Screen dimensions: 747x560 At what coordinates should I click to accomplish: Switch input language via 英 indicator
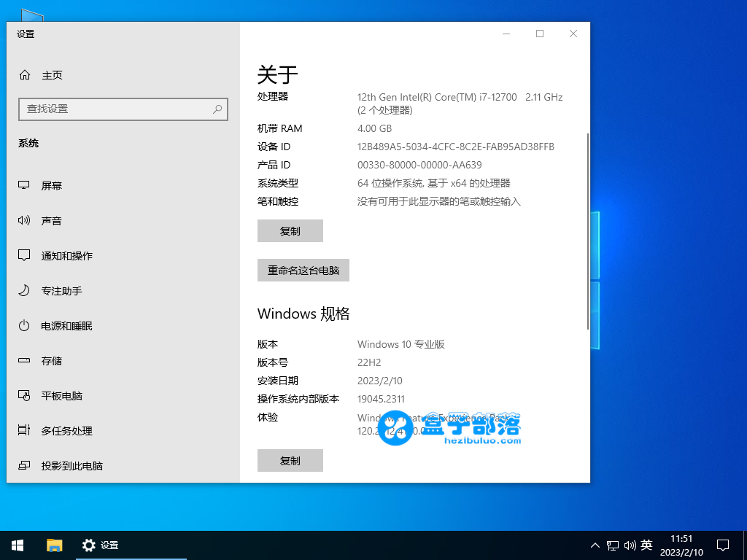pos(646,545)
